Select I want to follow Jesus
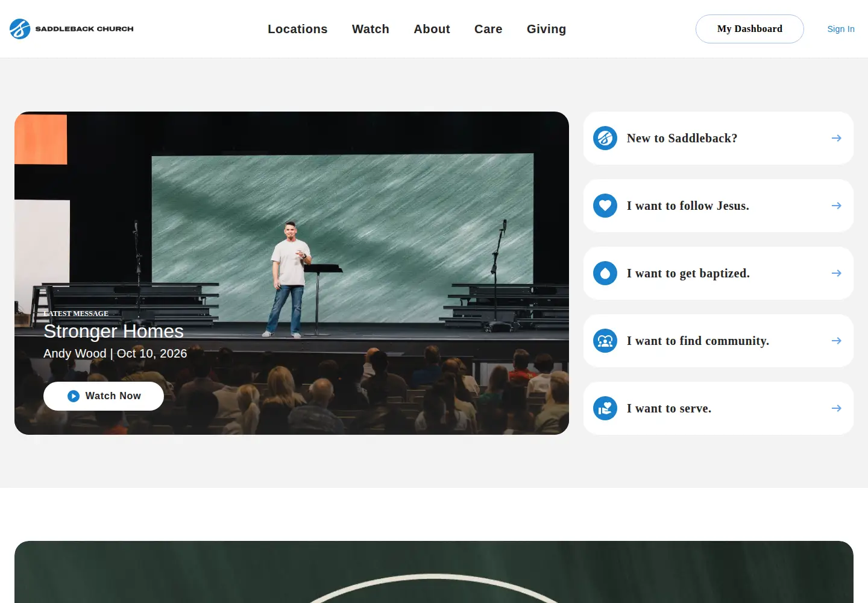Screen dimensions: 868x603 click(719, 206)
